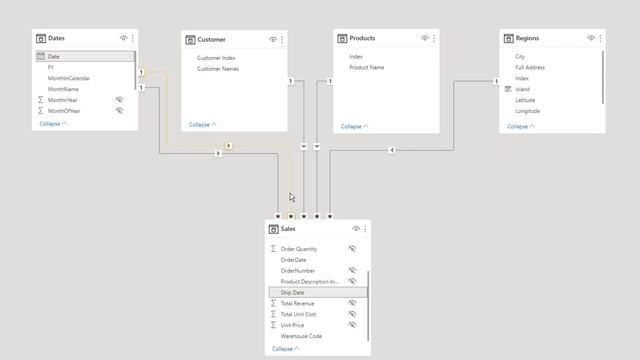The height and width of the screenshot is (360, 640).
Task: Unhide the Total Unit Cost field
Action: pos(352,314)
